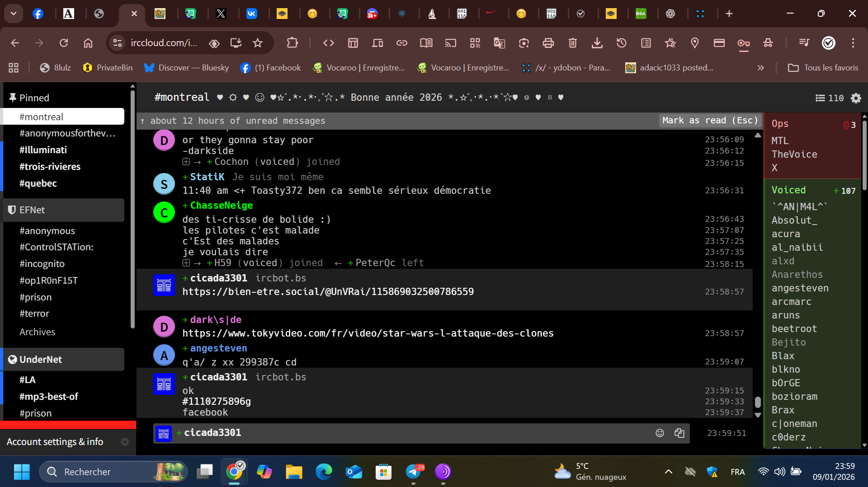Click Mark as read (Esc) button

[x=710, y=121]
